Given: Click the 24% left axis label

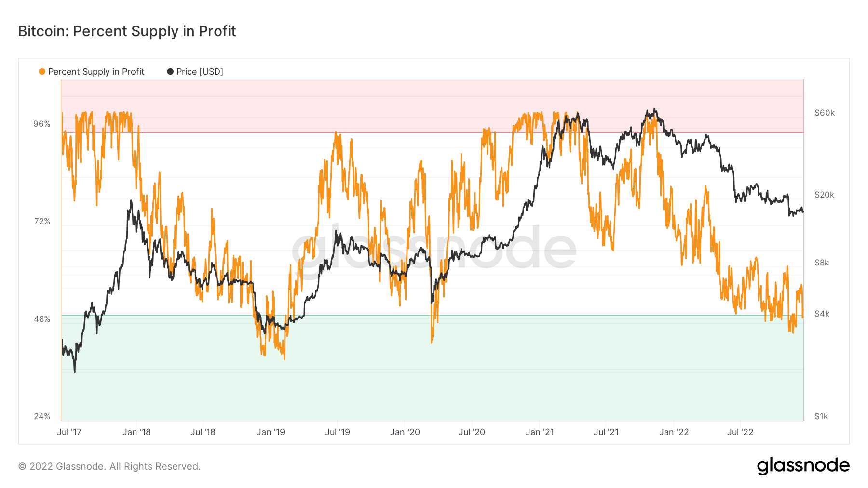Looking at the screenshot, I should pyautogui.click(x=42, y=416).
